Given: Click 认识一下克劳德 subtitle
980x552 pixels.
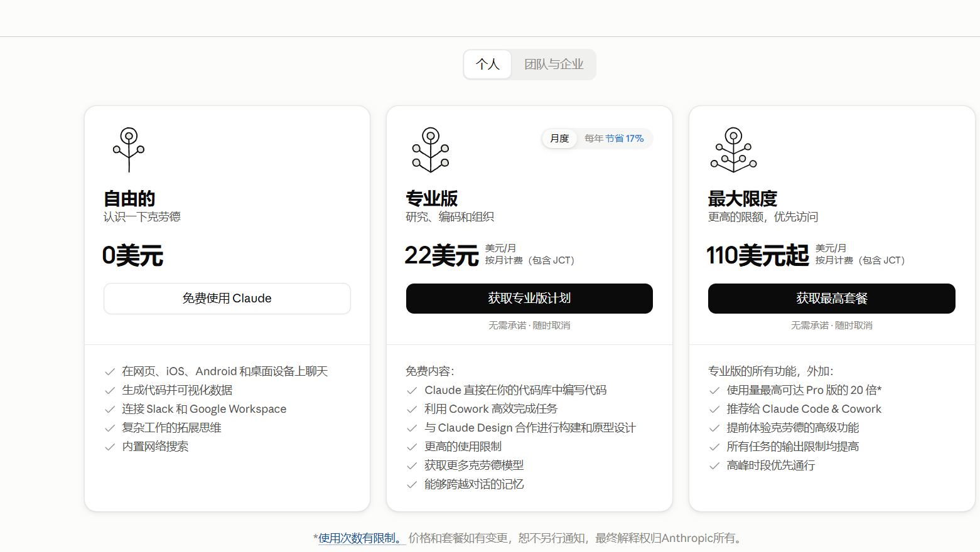Looking at the screenshot, I should [142, 217].
